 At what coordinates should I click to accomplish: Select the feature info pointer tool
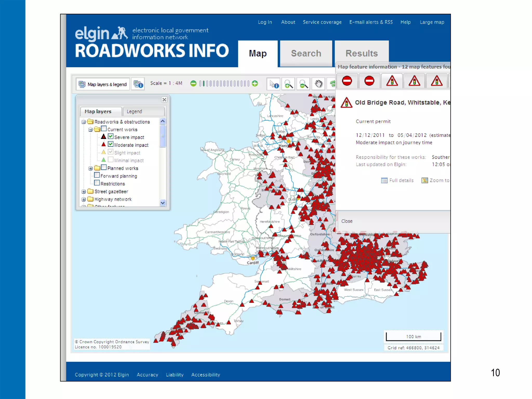(274, 84)
